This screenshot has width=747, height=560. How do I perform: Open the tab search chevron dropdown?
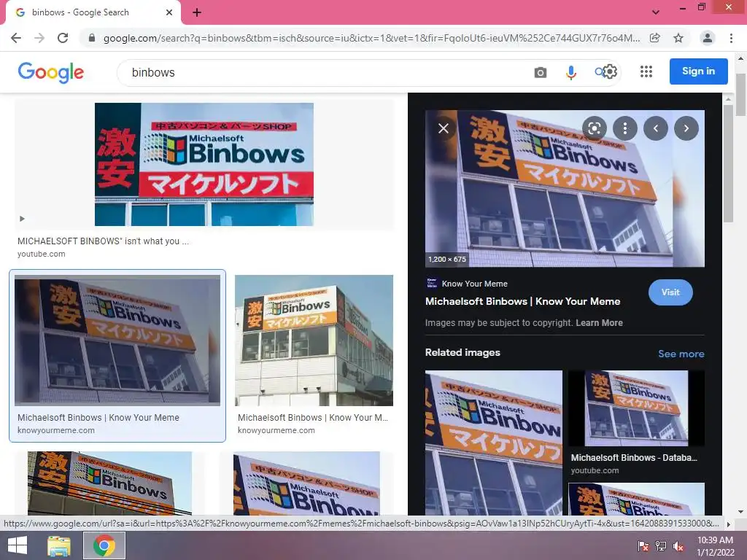pos(656,12)
